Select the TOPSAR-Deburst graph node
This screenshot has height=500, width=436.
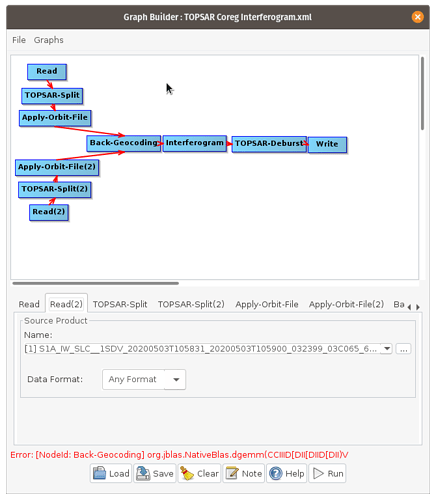(269, 144)
